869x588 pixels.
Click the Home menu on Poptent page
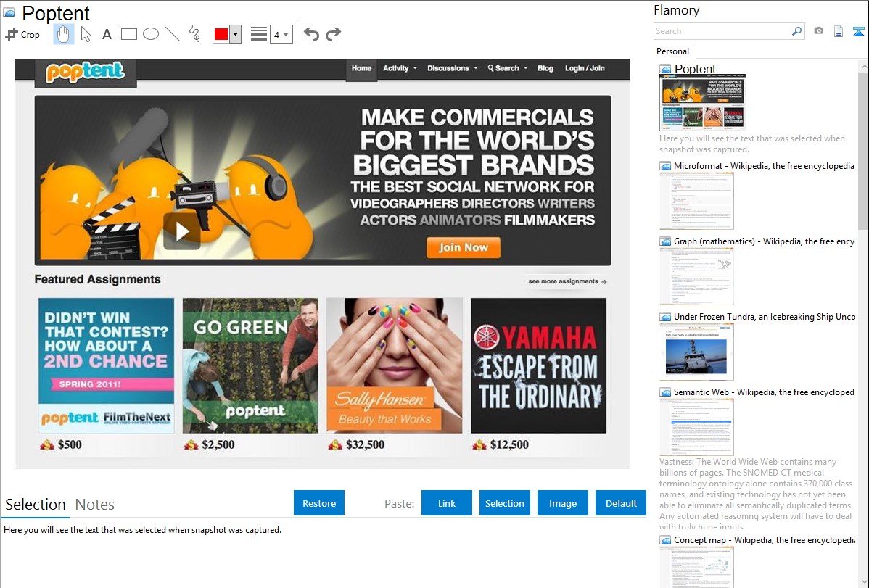[361, 69]
